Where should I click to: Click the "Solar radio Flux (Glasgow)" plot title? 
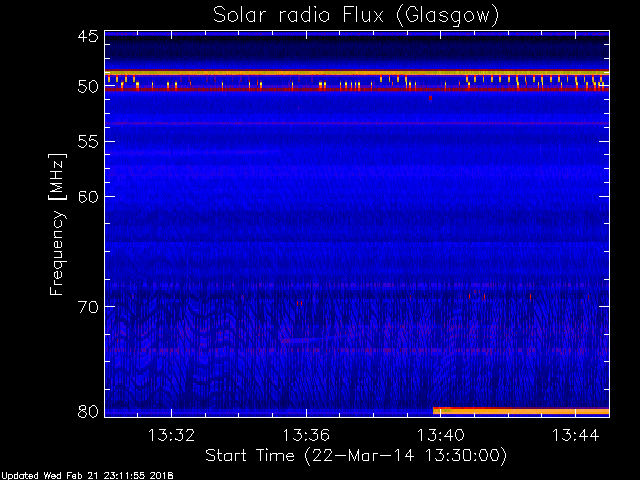(355, 15)
